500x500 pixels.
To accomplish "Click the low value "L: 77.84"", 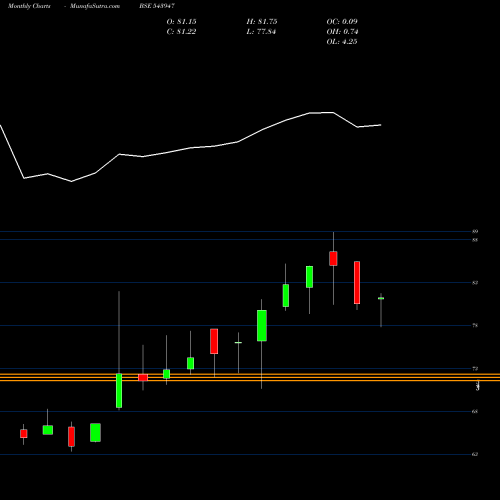I will tap(261, 32).
